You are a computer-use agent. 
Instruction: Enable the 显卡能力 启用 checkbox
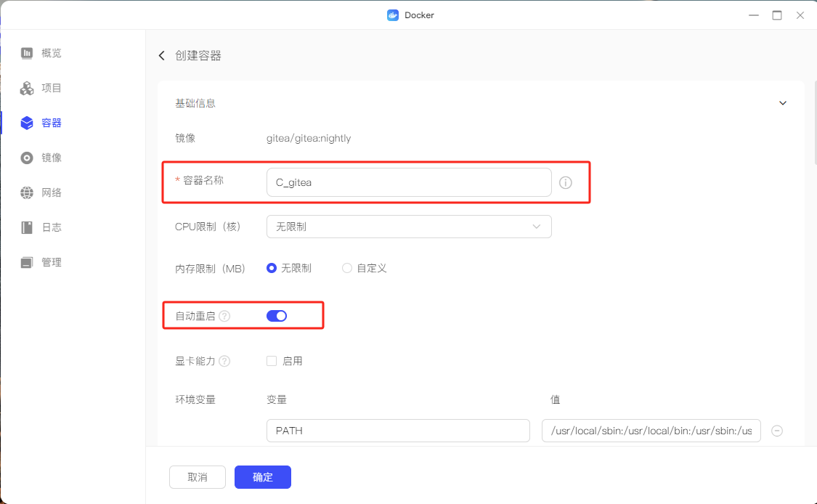[272, 361]
